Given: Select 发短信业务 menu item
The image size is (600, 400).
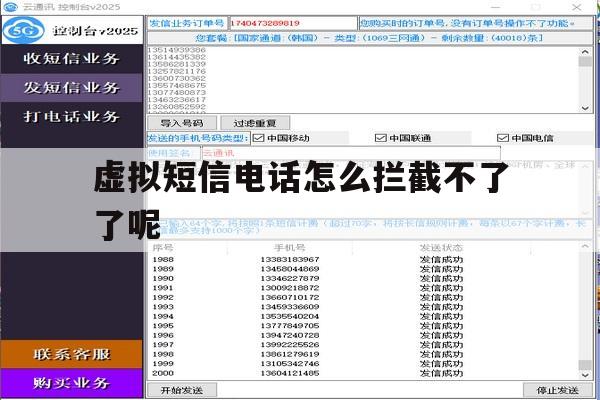Looking at the screenshot, I should click(72, 88).
